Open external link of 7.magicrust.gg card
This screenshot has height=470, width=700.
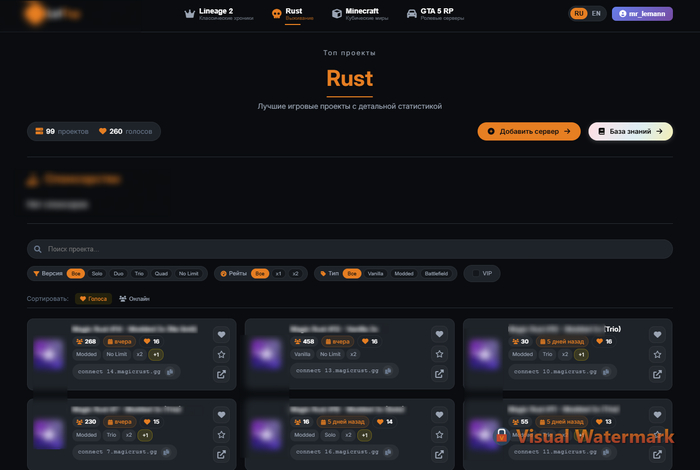click(221, 454)
